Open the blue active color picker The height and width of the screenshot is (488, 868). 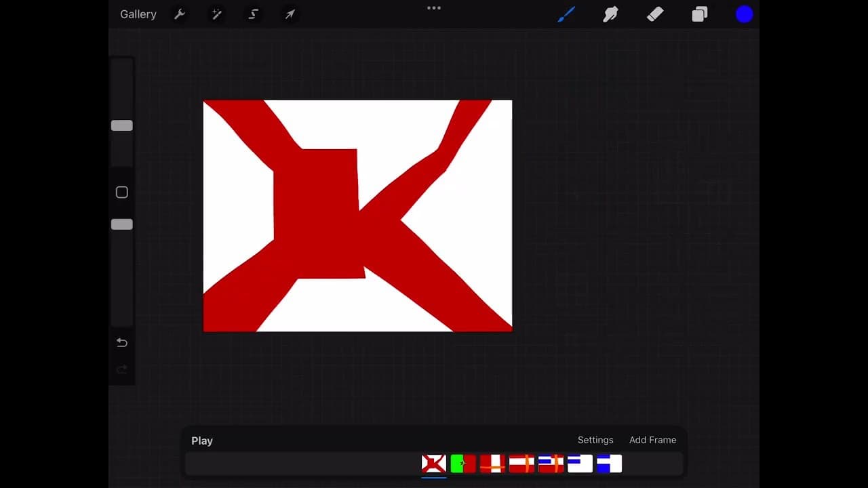click(745, 14)
